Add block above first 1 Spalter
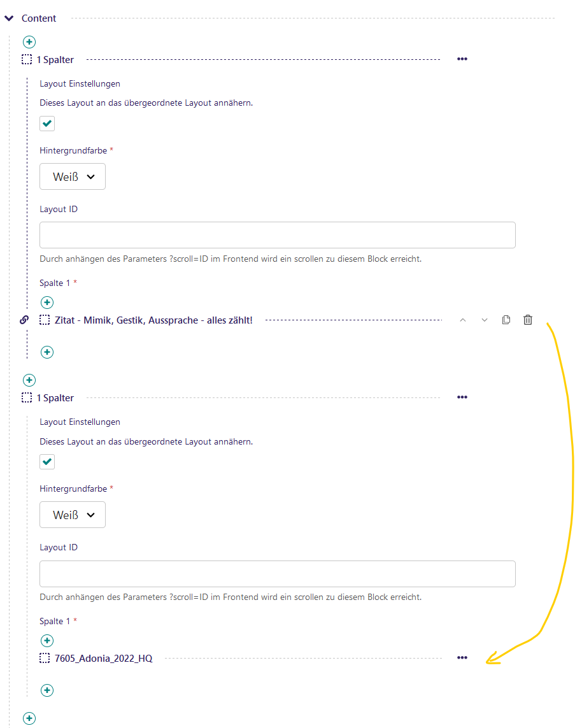The image size is (575, 728). (x=29, y=42)
